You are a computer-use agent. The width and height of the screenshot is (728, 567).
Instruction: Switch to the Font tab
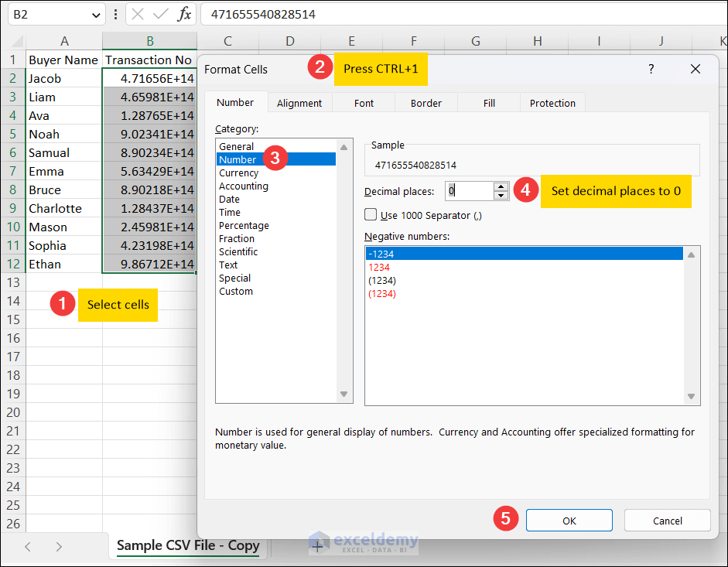[x=363, y=102]
